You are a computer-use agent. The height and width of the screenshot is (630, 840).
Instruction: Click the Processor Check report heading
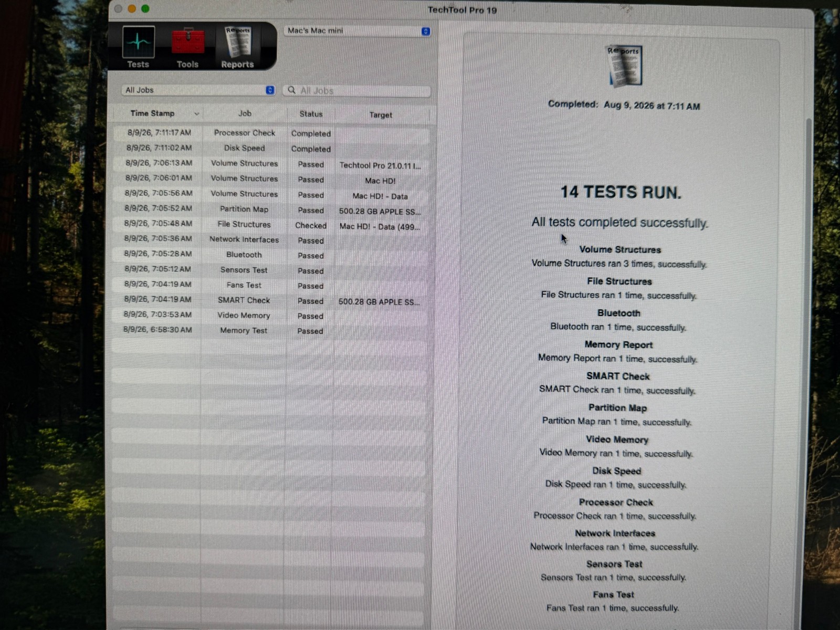(616, 502)
